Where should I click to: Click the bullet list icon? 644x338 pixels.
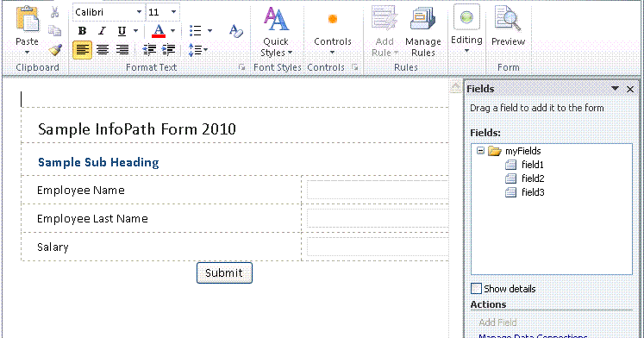click(195, 31)
